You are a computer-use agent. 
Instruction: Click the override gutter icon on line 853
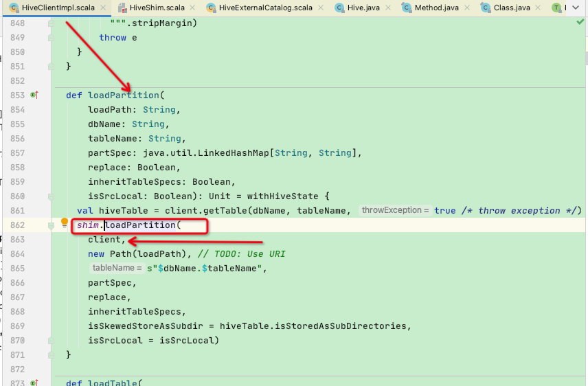point(34,95)
